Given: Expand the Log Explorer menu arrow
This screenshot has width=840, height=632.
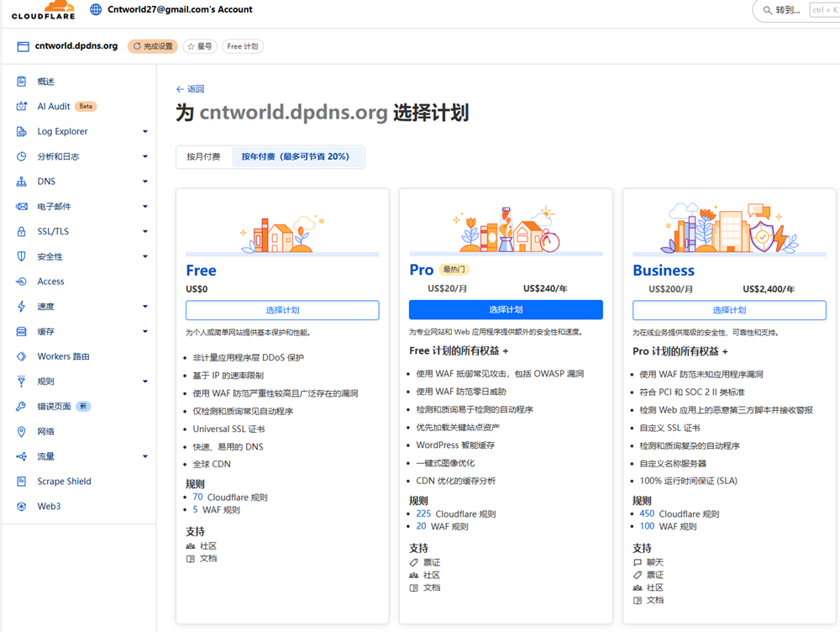Looking at the screenshot, I should (x=145, y=131).
